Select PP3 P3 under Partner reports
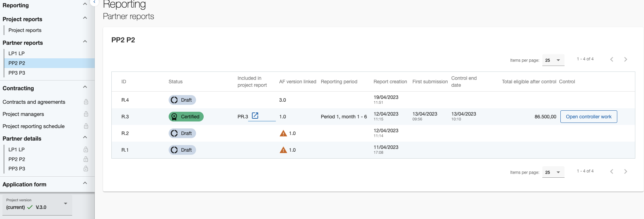Viewport: 644px width, 219px height. (x=17, y=73)
